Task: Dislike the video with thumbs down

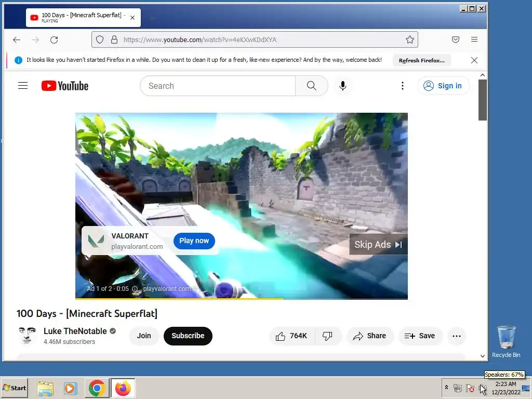Action: (x=327, y=336)
